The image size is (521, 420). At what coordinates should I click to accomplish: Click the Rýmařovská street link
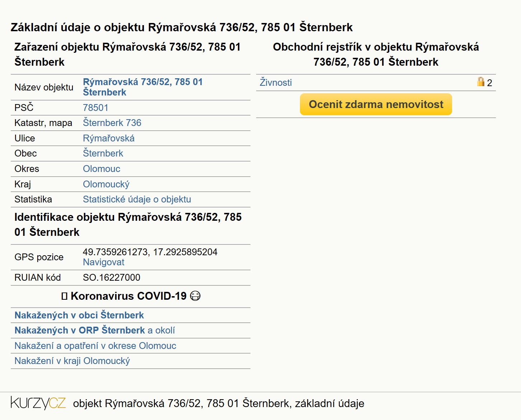tap(109, 138)
